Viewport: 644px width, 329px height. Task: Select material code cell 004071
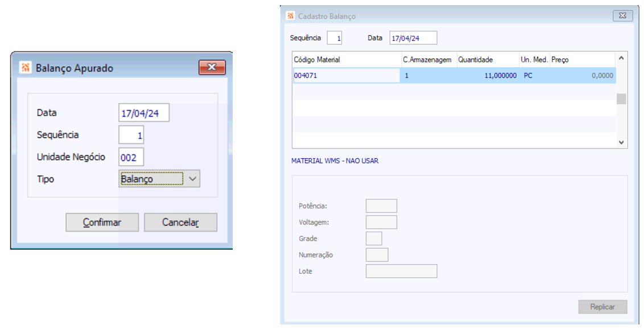(x=346, y=76)
